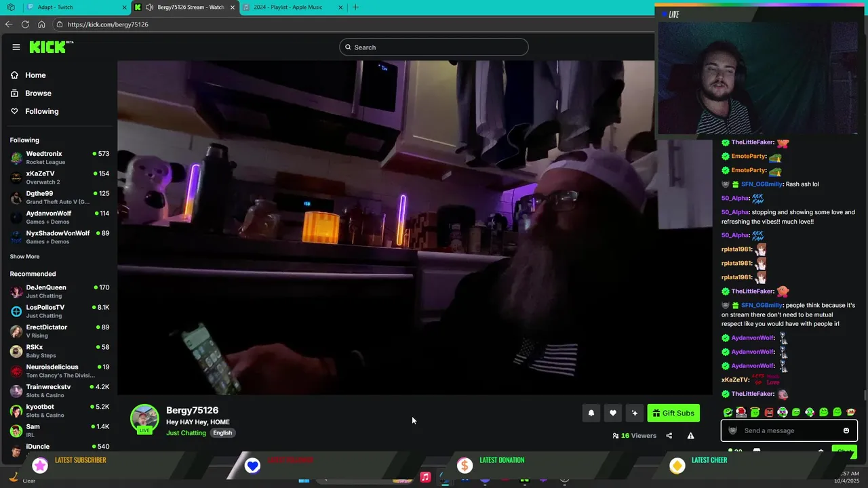Open Just Chatting category link under the stream title
Screen dimensions: 868x488
coord(186,433)
